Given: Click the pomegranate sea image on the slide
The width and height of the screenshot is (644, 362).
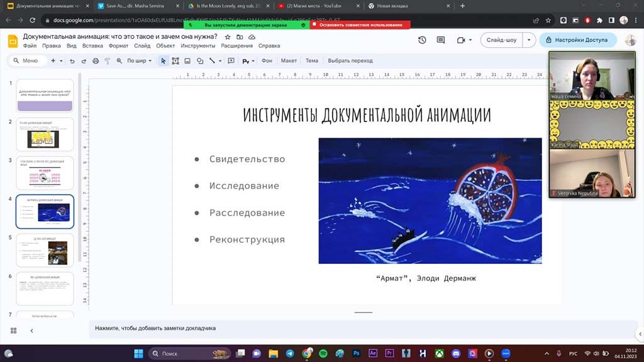Looking at the screenshot, I should pos(430,200).
